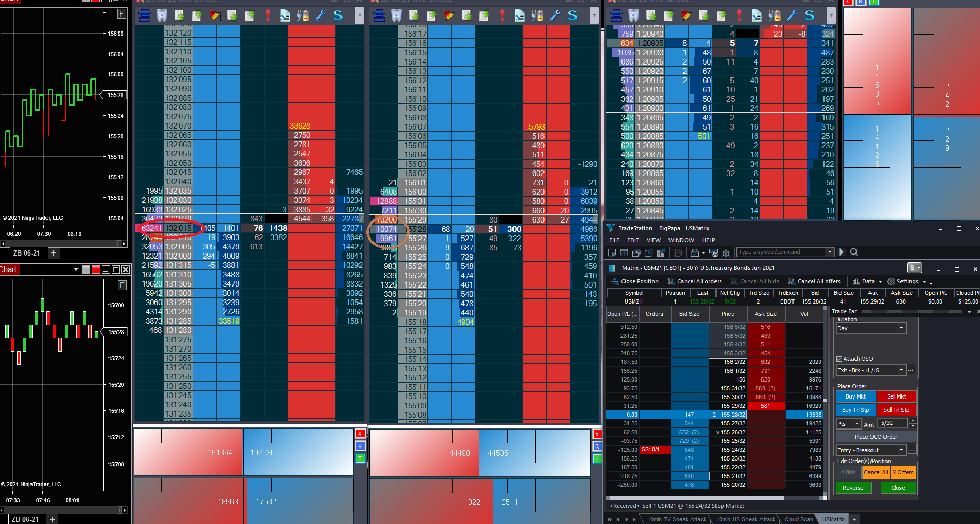The image size is (980, 524).
Task: Center the price ladder in the 156 DOM window
Action: (379, 16)
